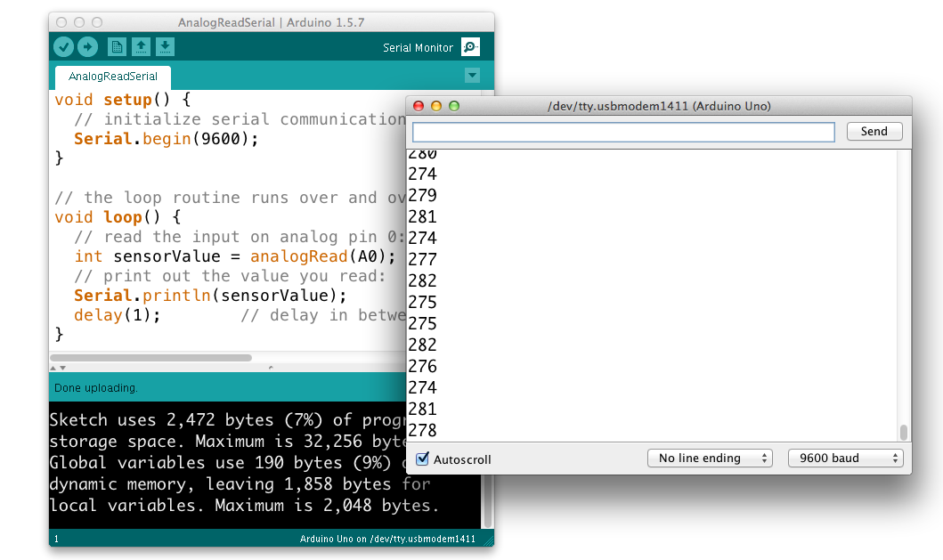
Task: Select the AnalogReadSerial sketch tab
Action: [113, 77]
